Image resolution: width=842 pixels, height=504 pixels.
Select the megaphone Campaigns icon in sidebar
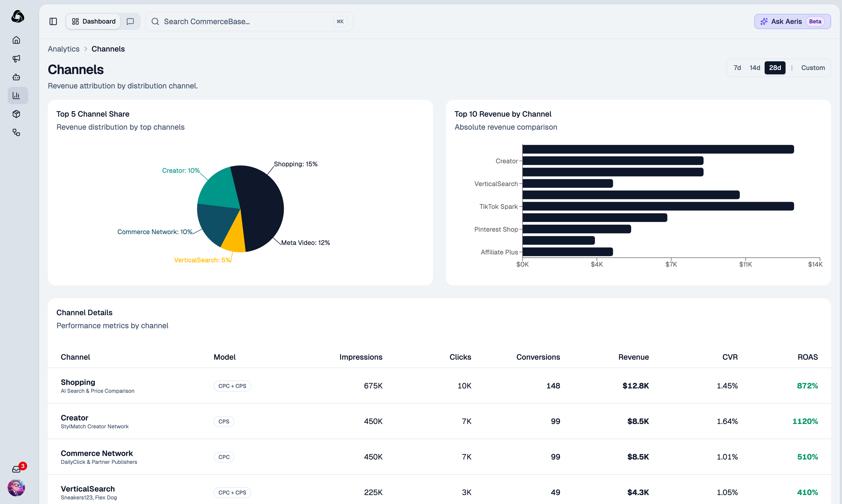pyautogui.click(x=17, y=58)
